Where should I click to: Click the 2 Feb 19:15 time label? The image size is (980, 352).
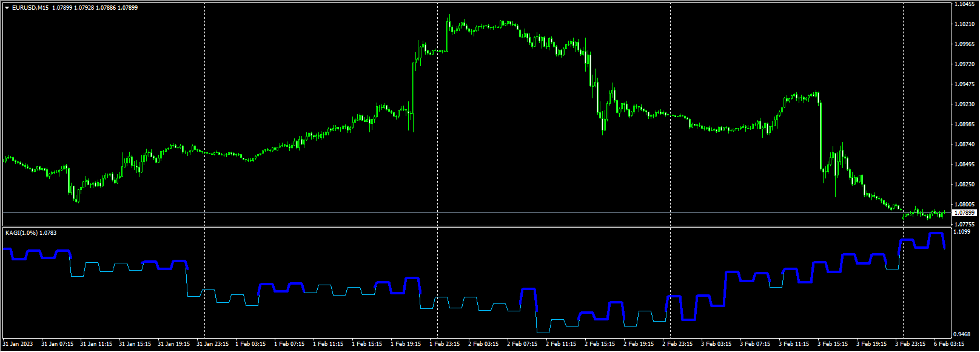(x=639, y=344)
